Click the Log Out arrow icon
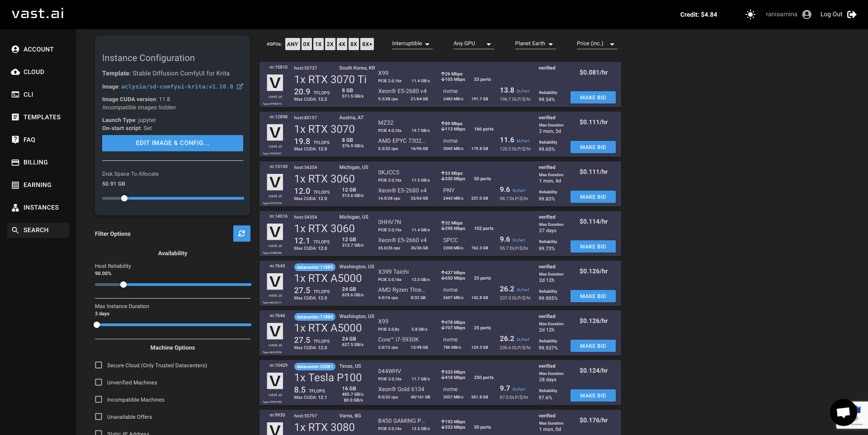 coord(852,14)
